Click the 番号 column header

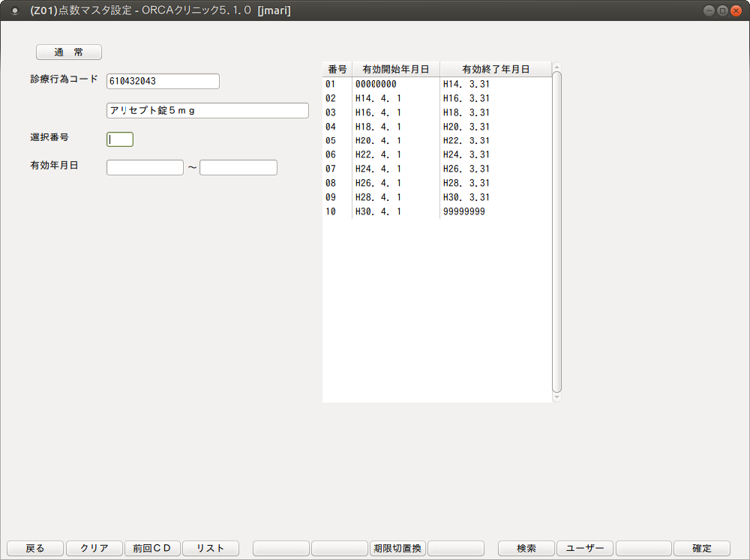pos(337,69)
